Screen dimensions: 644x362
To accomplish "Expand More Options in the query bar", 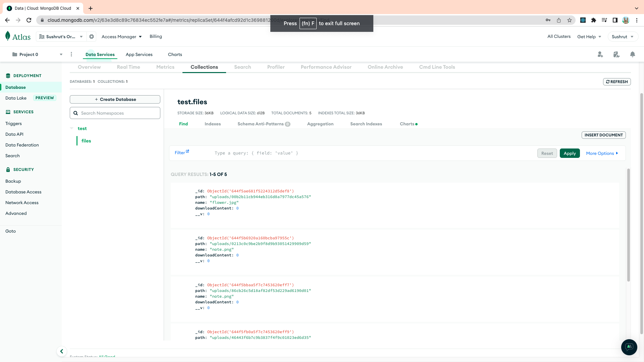I will (602, 153).
